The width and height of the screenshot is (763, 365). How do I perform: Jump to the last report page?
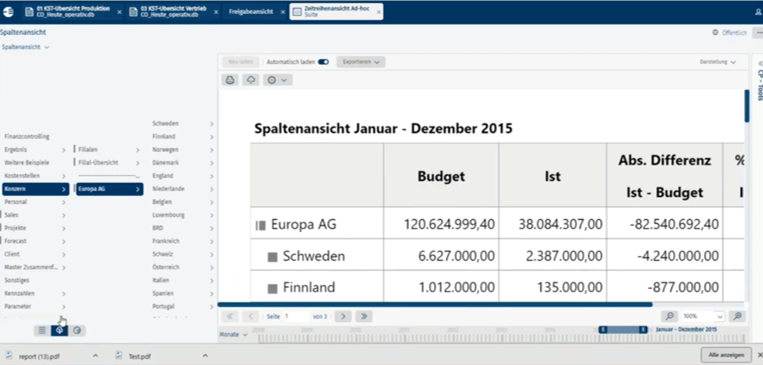tap(364, 316)
